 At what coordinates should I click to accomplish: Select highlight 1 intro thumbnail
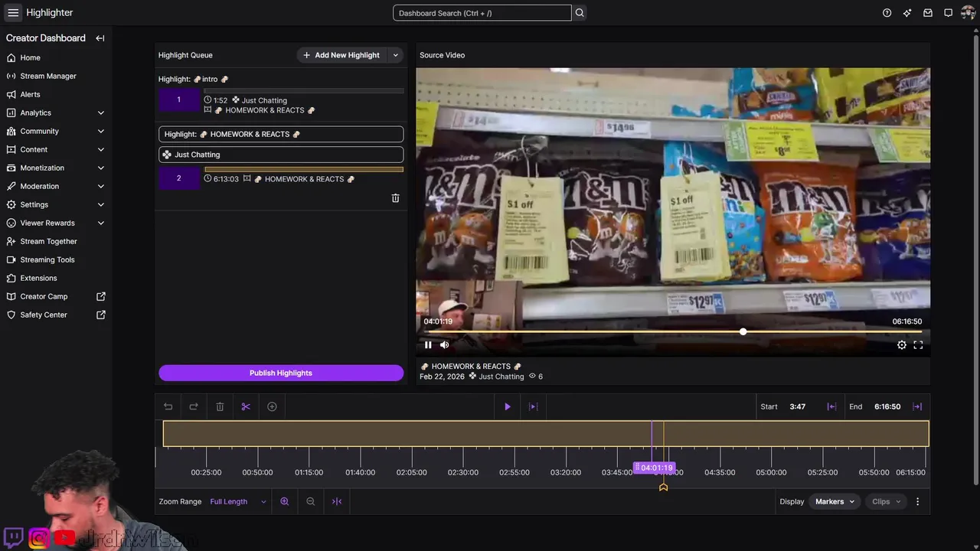tap(179, 100)
